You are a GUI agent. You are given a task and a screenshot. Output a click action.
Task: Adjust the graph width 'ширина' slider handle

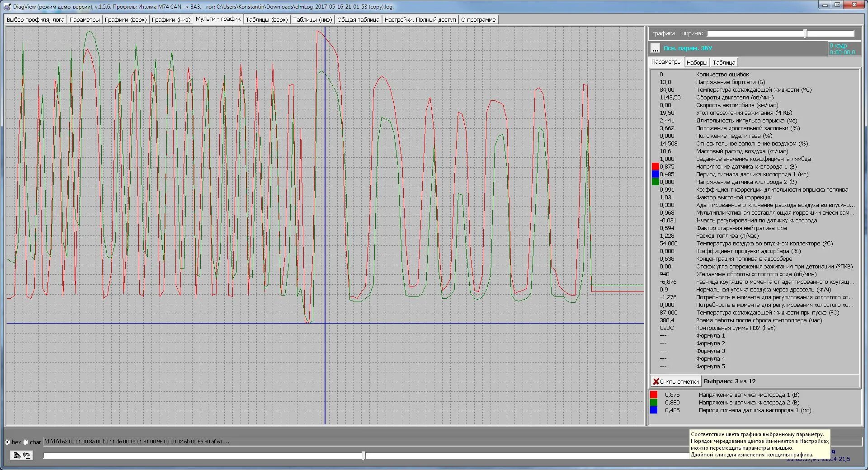tap(805, 33)
